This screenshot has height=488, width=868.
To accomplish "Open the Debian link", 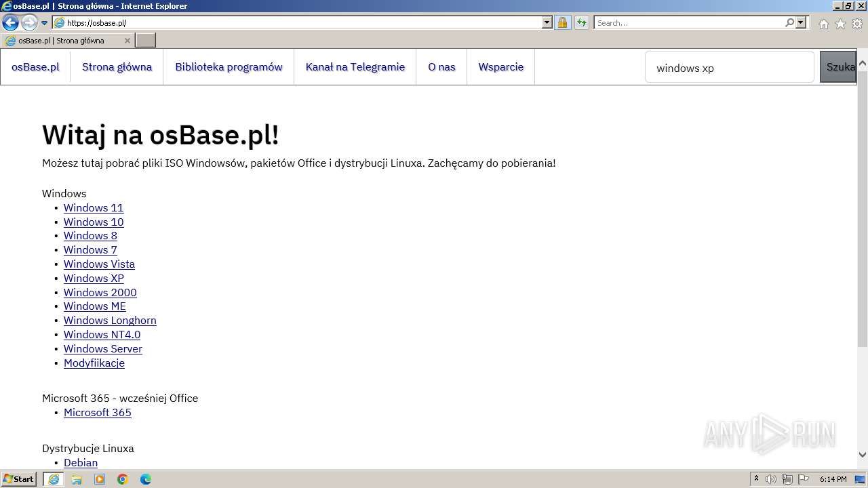I will click(x=81, y=462).
